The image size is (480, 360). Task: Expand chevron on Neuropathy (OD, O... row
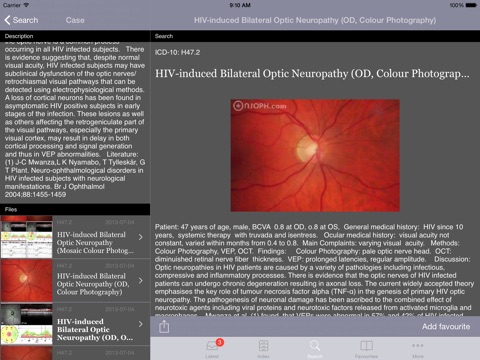point(141,324)
